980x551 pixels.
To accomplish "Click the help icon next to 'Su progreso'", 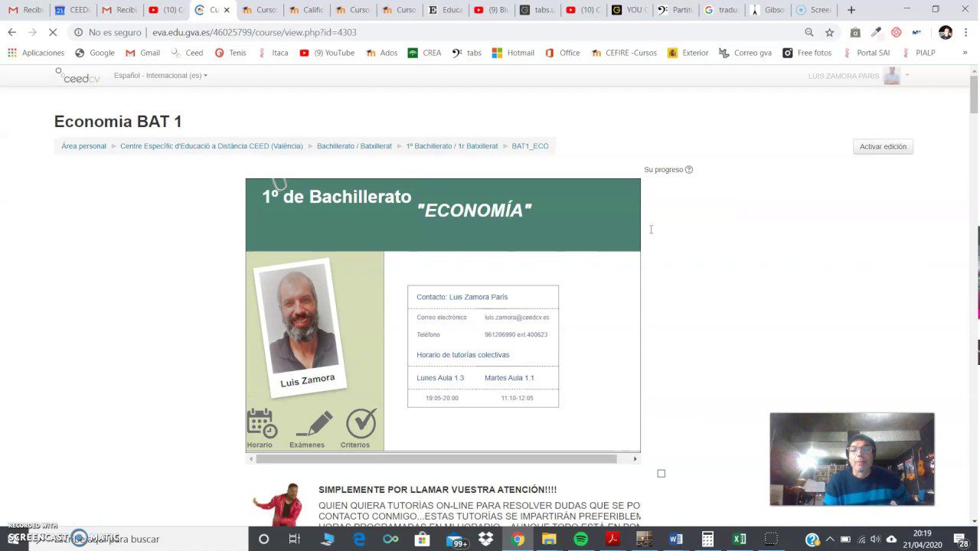I will [x=688, y=169].
